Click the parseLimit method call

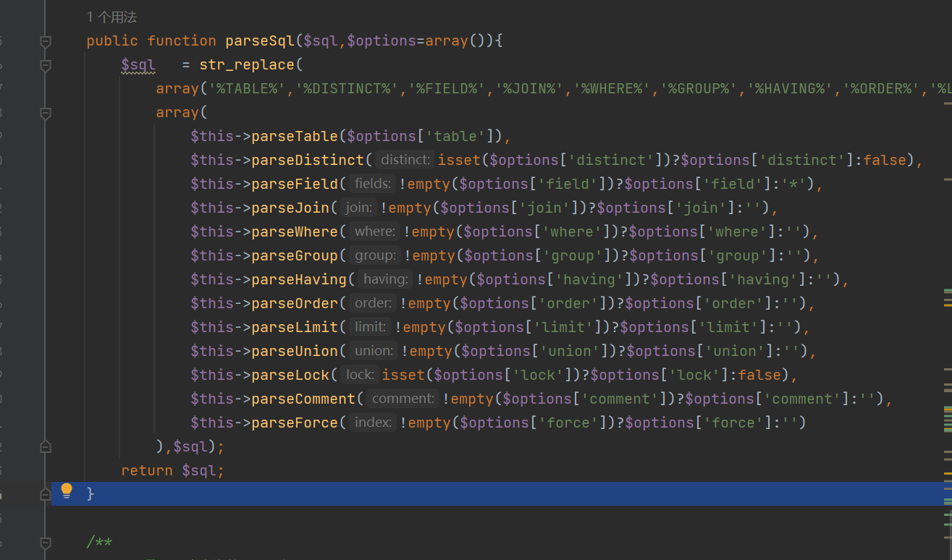pyautogui.click(x=295, y=327)
